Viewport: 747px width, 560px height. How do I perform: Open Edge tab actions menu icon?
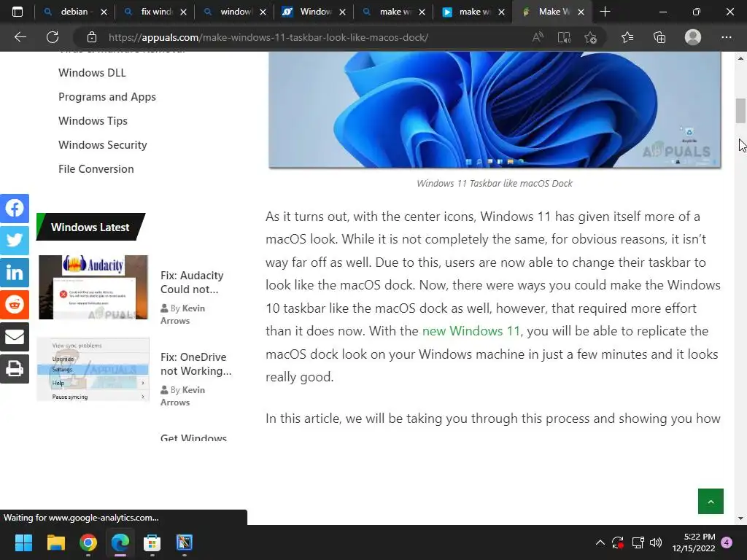[x=18, y=12]
